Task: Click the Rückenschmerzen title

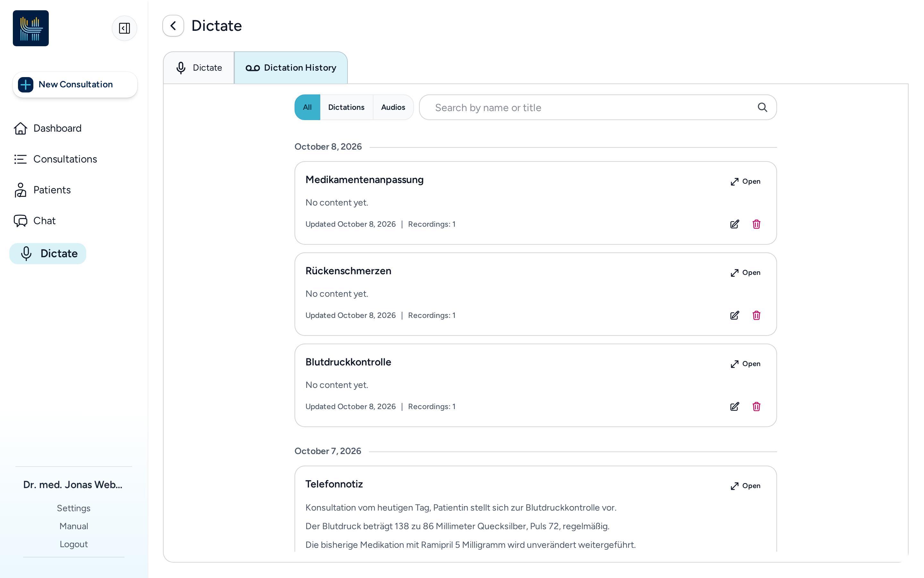Action: (x=348, y=271)
